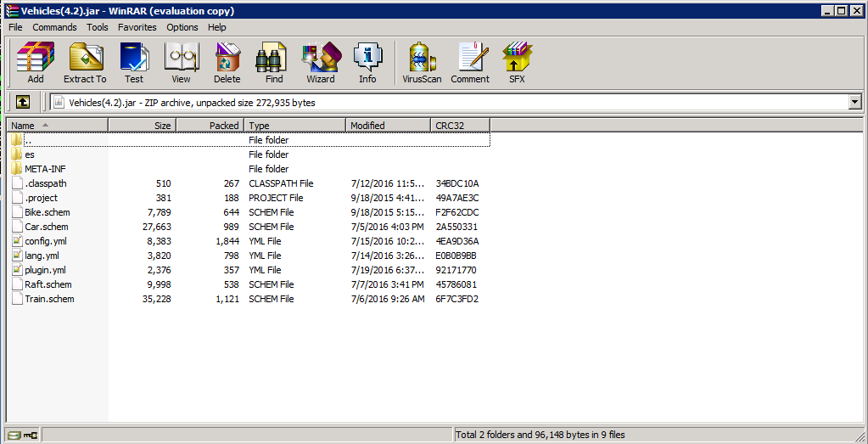Click the Train.schem file icon

17,298
